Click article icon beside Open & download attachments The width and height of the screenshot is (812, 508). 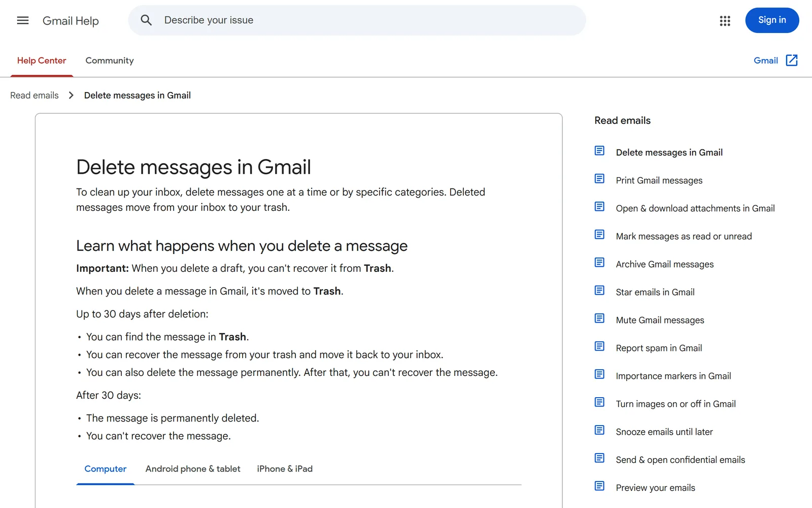coord(599,207)
